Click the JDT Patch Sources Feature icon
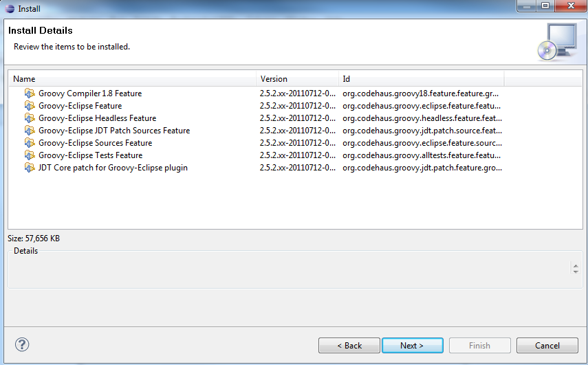This screenshot has height=365, width=588. click(x=30, y=131)
